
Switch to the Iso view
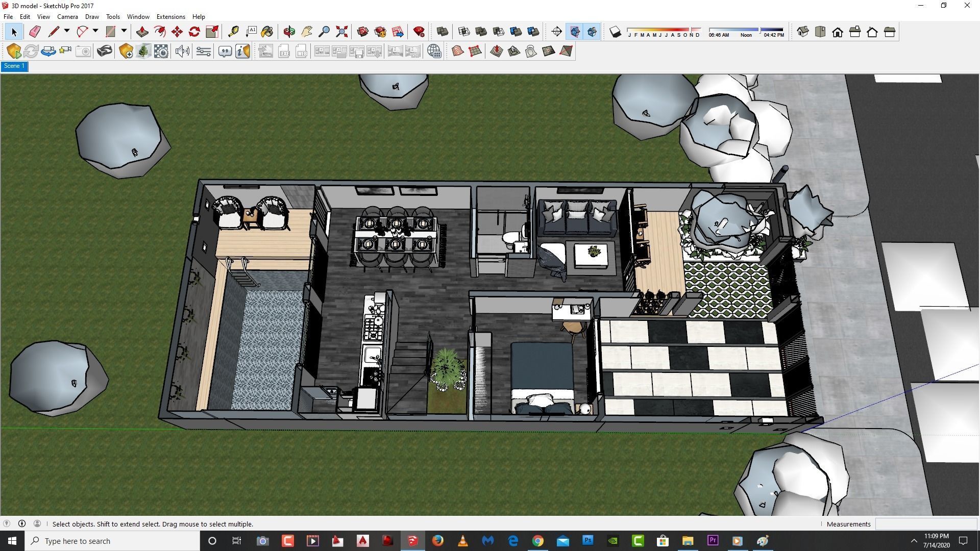point(803,32)
